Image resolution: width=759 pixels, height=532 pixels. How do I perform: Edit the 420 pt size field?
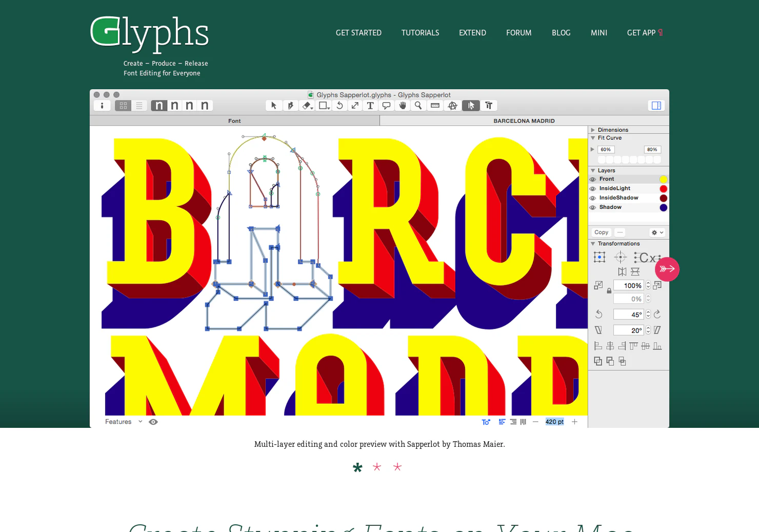point(554,421)
